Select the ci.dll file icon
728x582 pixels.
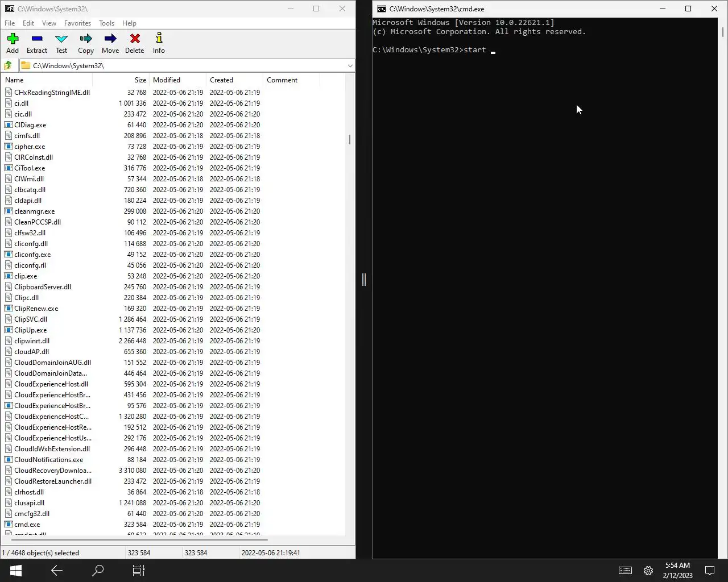tap(9, 103)
